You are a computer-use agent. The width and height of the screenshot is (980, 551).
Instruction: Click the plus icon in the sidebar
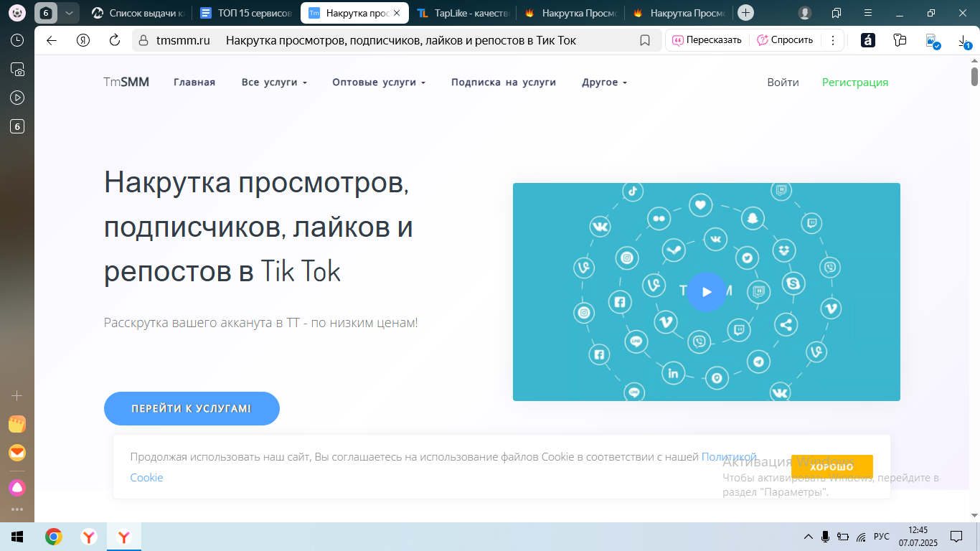tap(17, 395)
